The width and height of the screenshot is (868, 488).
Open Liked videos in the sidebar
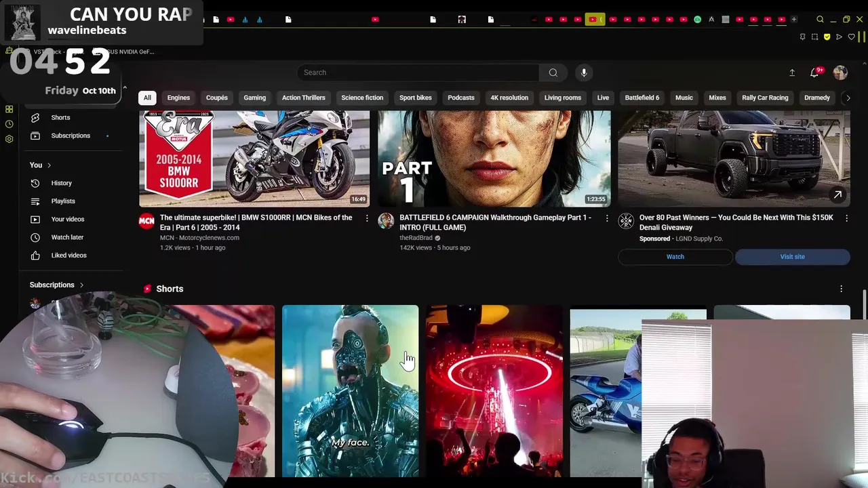71,256
